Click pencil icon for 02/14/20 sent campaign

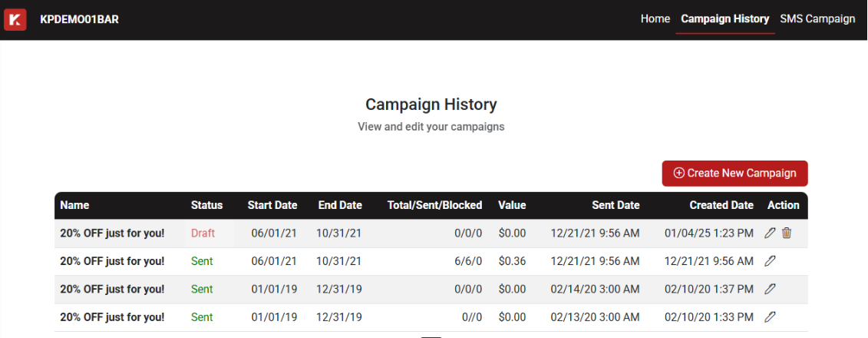(770, 289)
